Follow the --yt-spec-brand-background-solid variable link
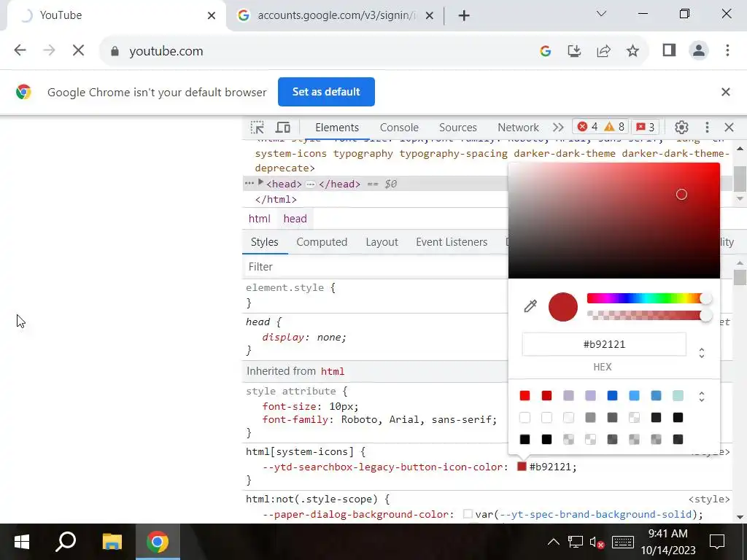The width and height of the screenshot is (747, 560). [x=595, y=514]
